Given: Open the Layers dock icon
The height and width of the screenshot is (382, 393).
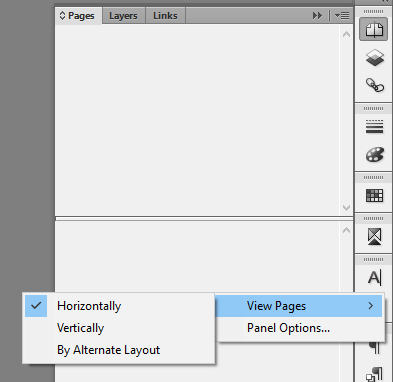Looking at the screenshot, I should 375,57.
